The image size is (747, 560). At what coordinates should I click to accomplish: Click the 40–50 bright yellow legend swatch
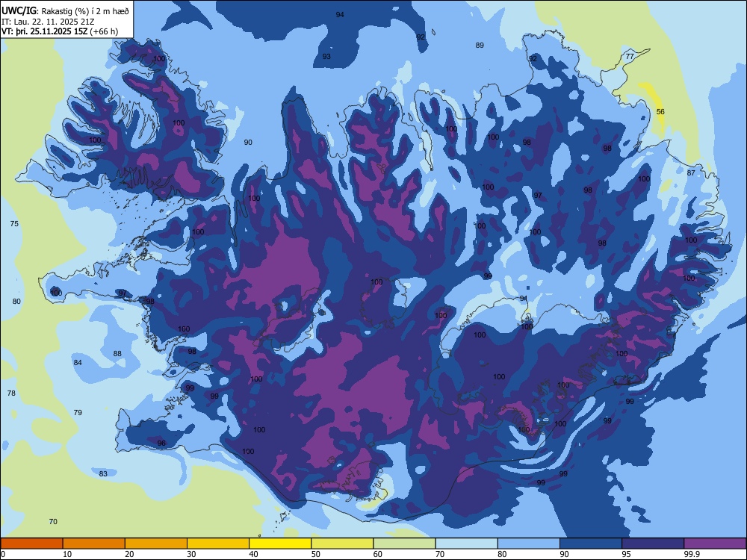(x=280, y=544)
